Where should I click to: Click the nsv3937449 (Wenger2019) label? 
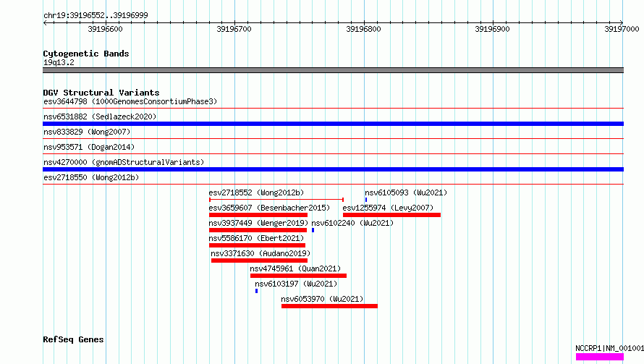point(258,223)
